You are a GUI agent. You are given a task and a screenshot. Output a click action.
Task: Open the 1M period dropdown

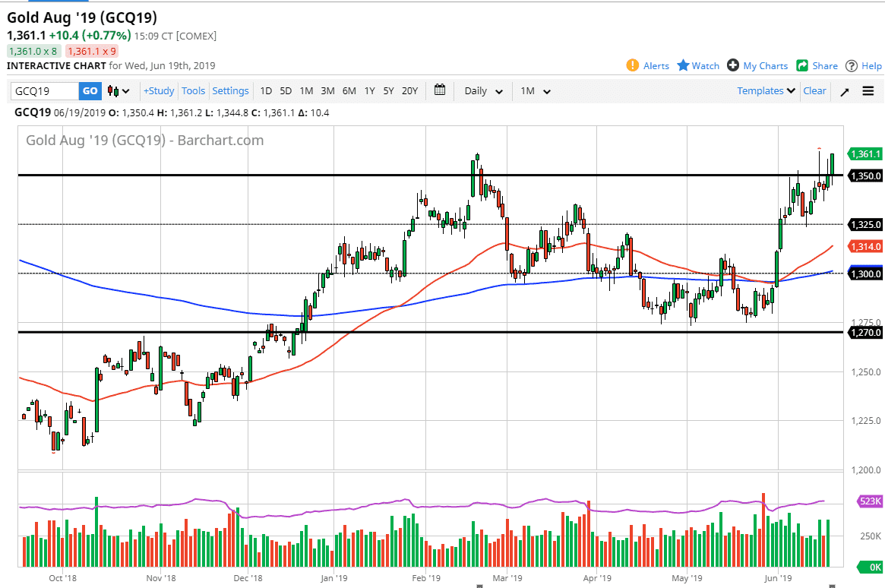536,91
